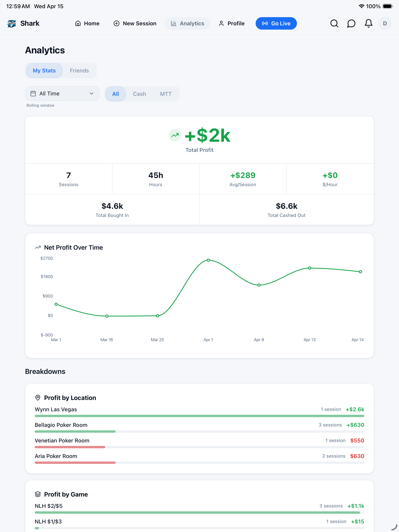The height and width of the screenshot is (532, 399).
Task: Select the All game type filter
Action: click(x=116, y=94)
